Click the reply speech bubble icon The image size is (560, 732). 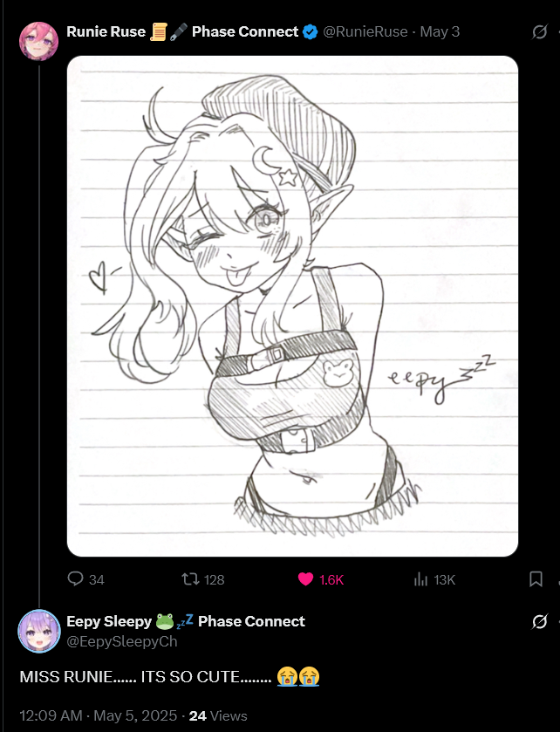(75, 578)
